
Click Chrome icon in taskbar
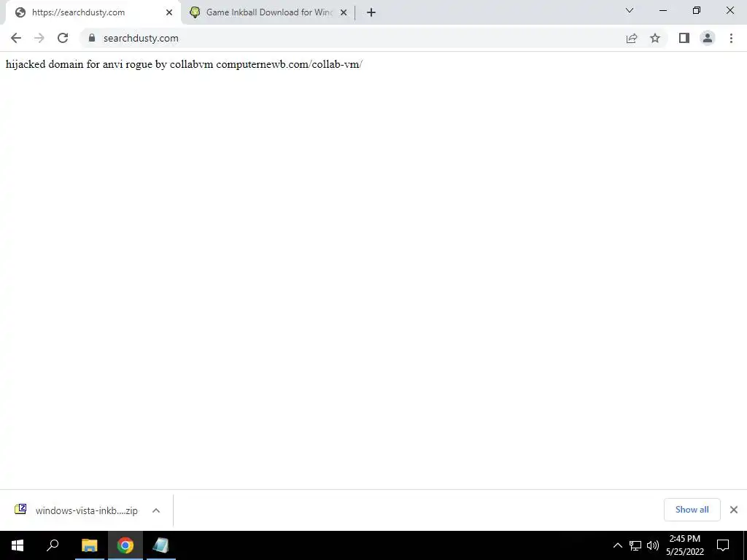tap(125, 545)
